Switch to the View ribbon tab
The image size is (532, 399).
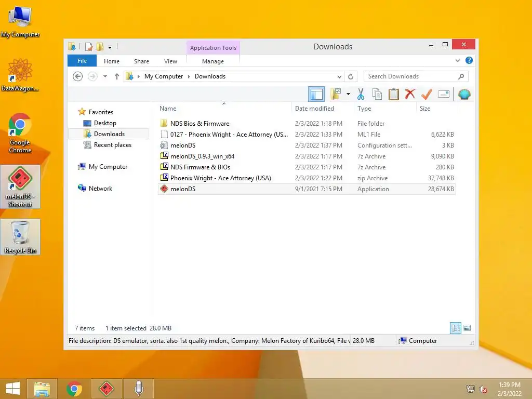170,61
